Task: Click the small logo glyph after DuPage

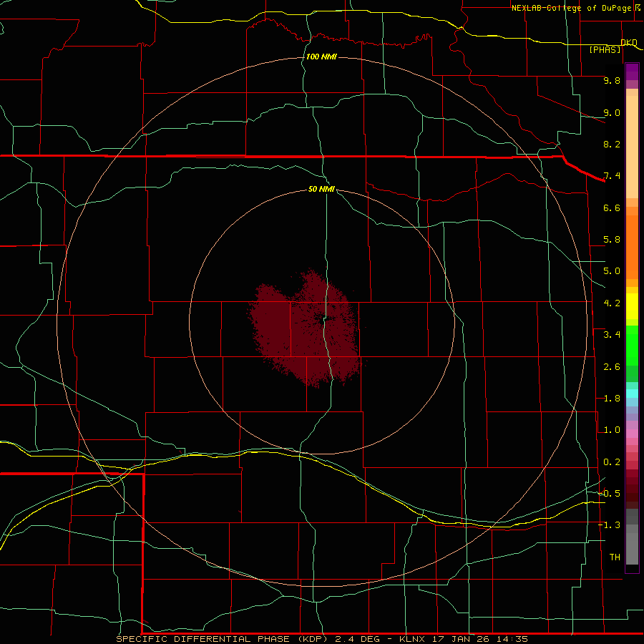Action: click(x=638, y=7)
